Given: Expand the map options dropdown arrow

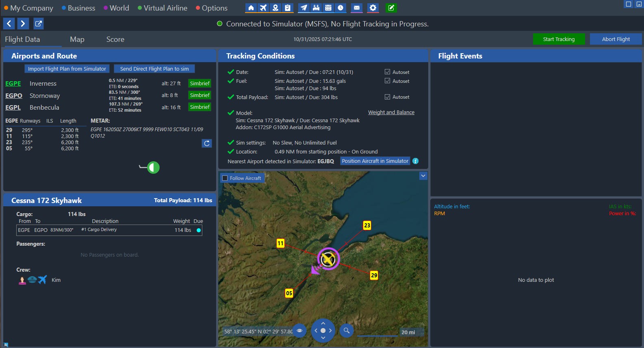Looking at the screenshot, I should (x=423, y=176).
